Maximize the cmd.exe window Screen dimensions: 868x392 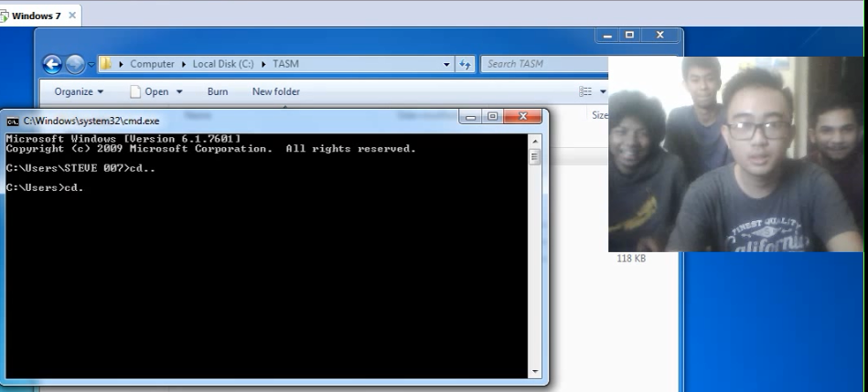click(492, 117)
